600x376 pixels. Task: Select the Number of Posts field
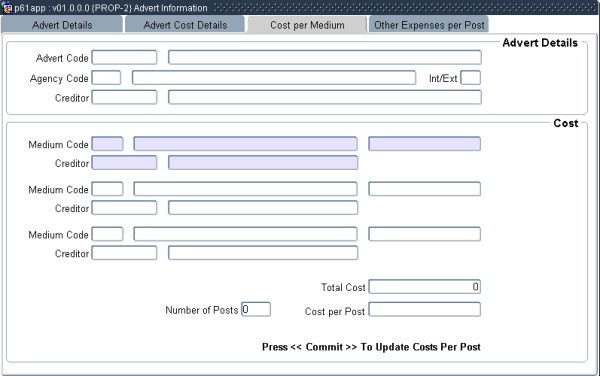pos(256,309)
